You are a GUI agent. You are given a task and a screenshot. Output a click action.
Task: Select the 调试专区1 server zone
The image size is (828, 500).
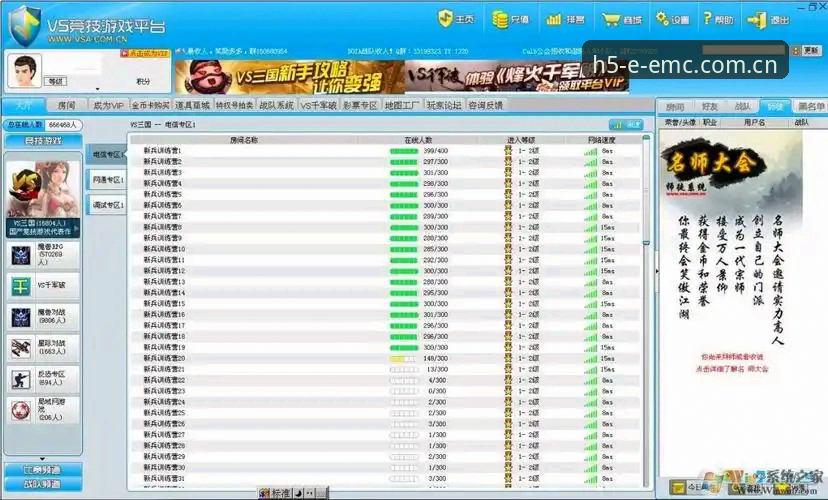pyautogui.click(x=107, y=205)
